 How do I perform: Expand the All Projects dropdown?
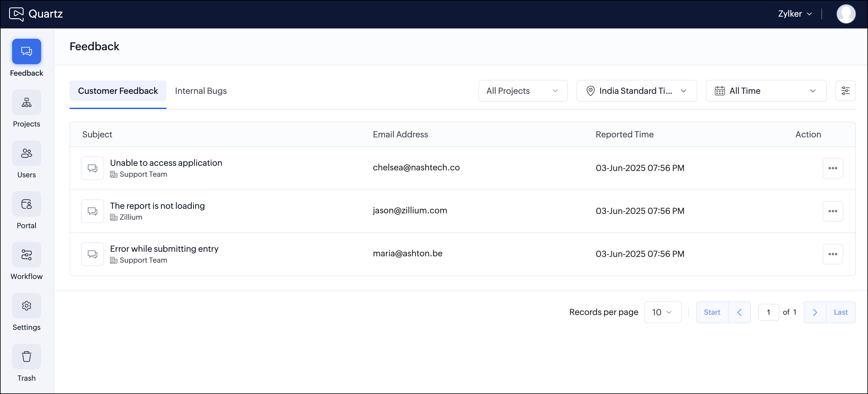[x=523, y=91]
